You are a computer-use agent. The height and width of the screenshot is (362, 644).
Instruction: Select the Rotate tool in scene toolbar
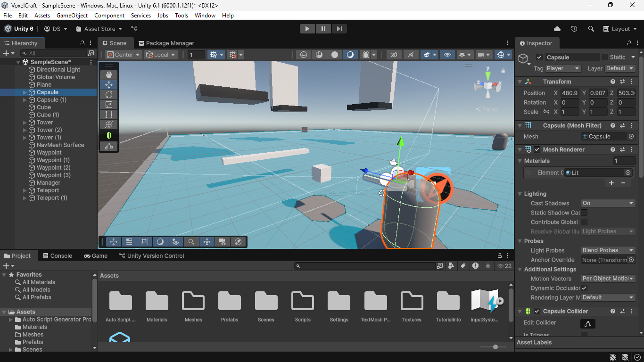pos(109,95)
